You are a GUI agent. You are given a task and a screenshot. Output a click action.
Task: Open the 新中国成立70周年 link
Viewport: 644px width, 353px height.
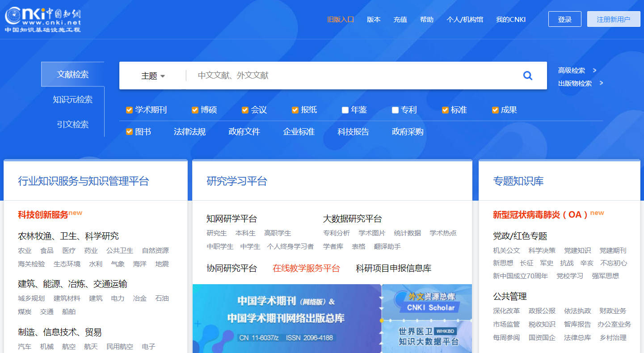(x=520, y=276)
